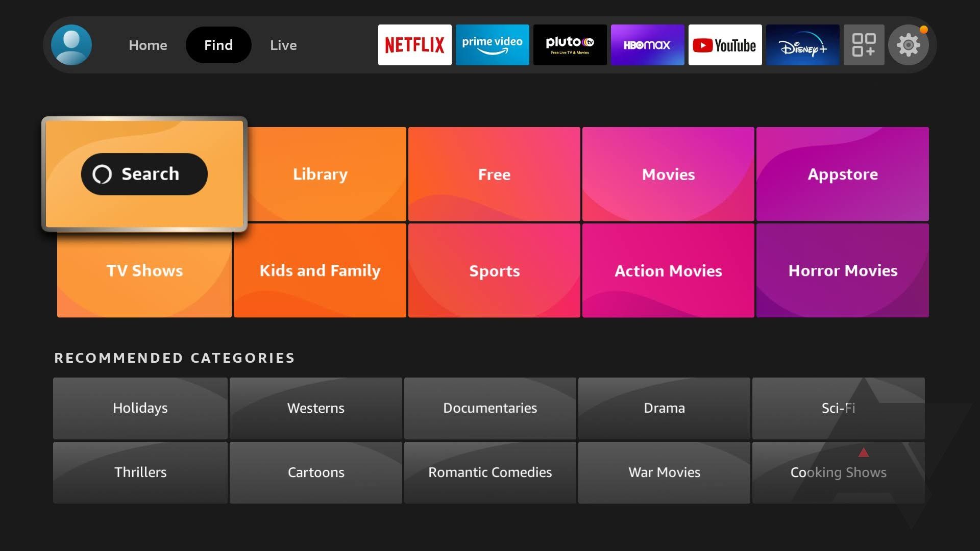Click the Search button
980x551 pixels.
click(x=144, y=173)
